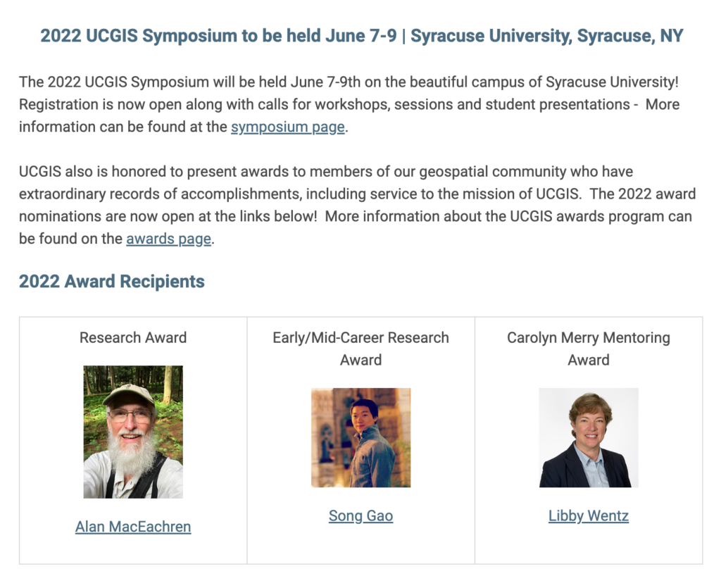
Task: Select Song Gao's portrait photo
Action: pyautogui.click(x=360, y=437)
